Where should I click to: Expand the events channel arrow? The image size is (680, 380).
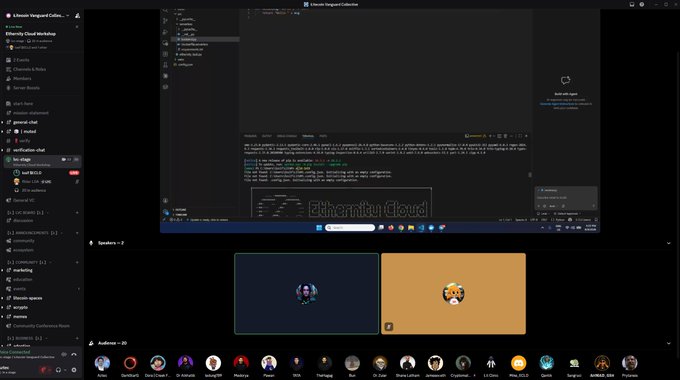pyautogui.click(x=78, y=289)
